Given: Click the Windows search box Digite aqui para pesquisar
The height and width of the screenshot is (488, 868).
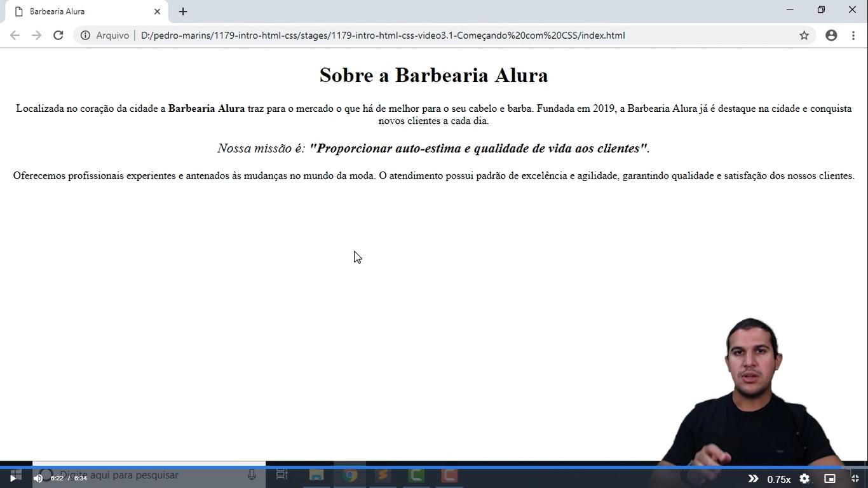Looking at the screenshot, I should pyautogui.click(x=149, y=475).
